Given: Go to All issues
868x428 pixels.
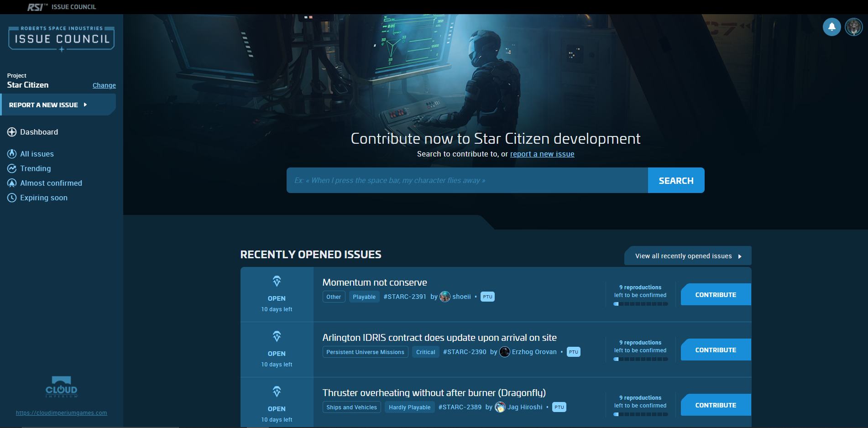Looking at the screenshot, I should 37,154.
